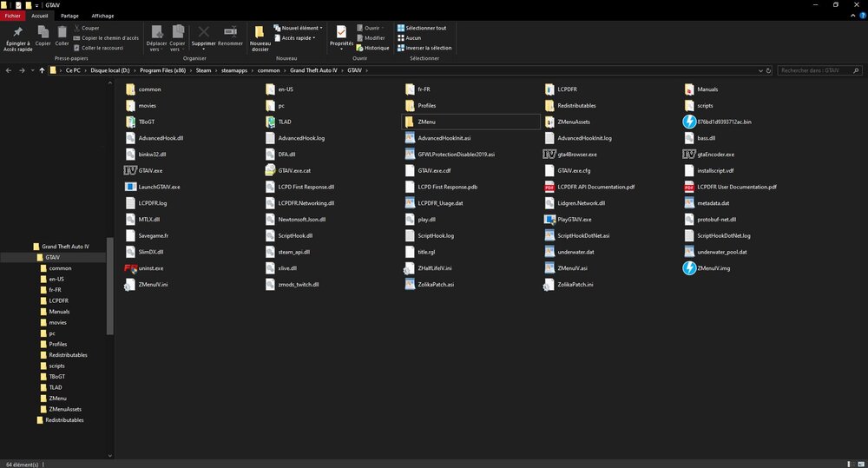Screen dimensions: 868x468
Task: Click Sélectionner tout
Action: click(422, 28)
